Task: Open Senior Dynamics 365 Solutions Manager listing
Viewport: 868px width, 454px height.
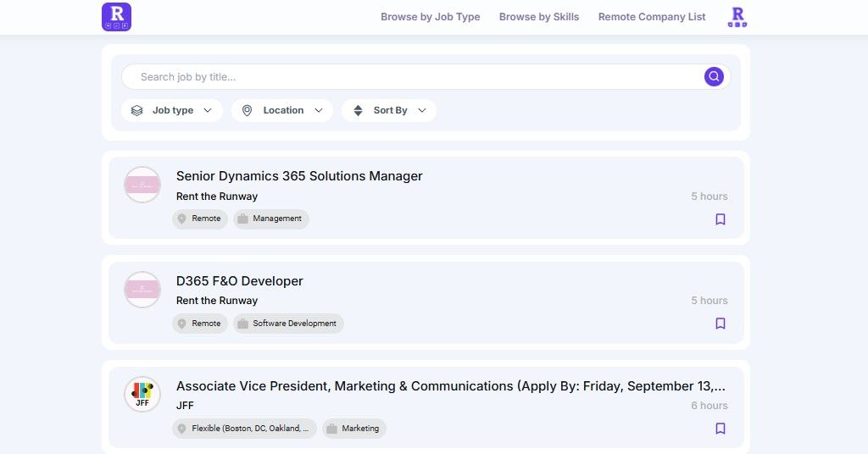Action: 299,176
